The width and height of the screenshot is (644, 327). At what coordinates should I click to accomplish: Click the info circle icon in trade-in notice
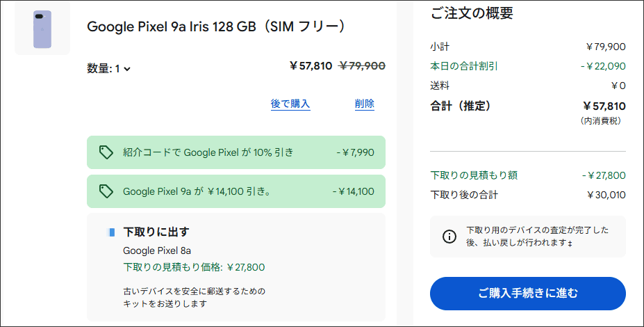[449, 237]
